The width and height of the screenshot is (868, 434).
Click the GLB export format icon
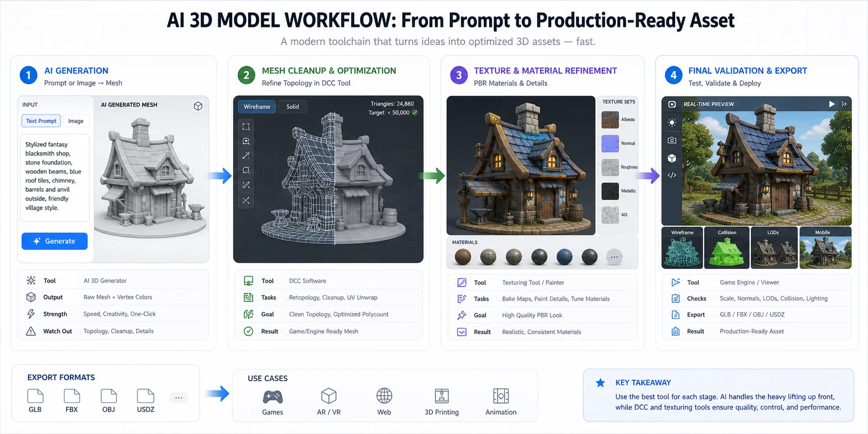pyautogui.click(x=35, y=396)
